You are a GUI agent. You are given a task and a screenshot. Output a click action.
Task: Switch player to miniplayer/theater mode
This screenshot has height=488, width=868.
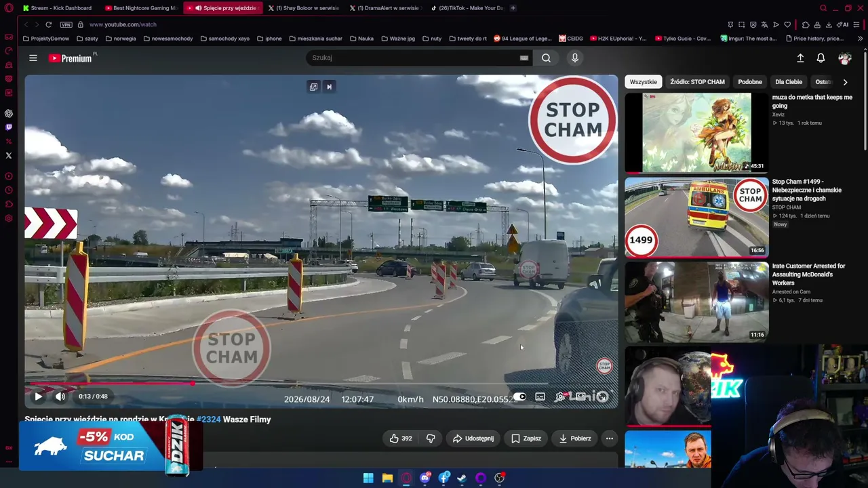coord(581,396)
